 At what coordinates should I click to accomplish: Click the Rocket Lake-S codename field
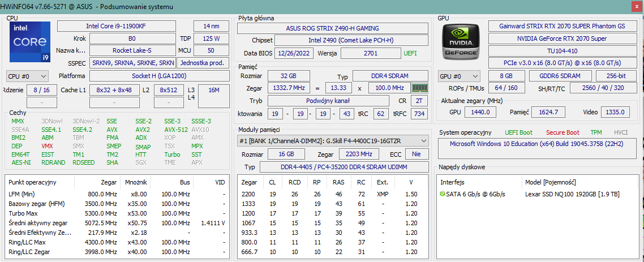tap(132, 50)
